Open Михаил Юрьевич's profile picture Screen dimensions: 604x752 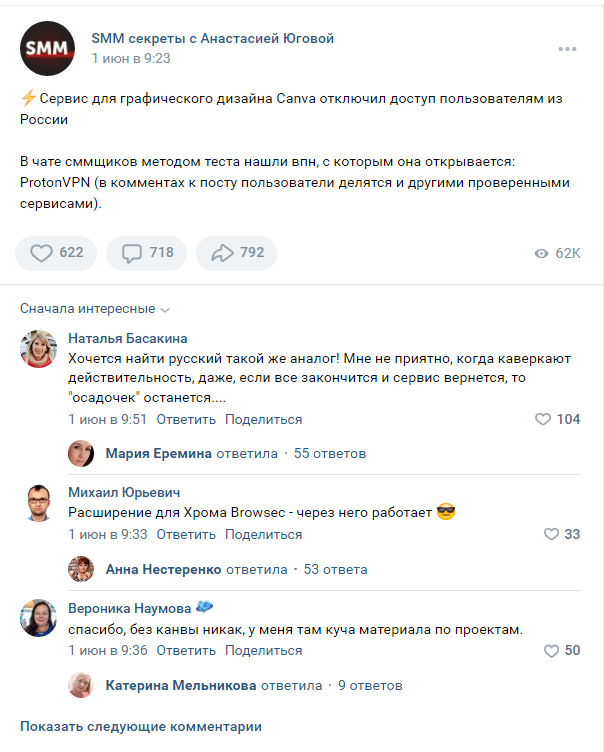click(x=38, y=502)
